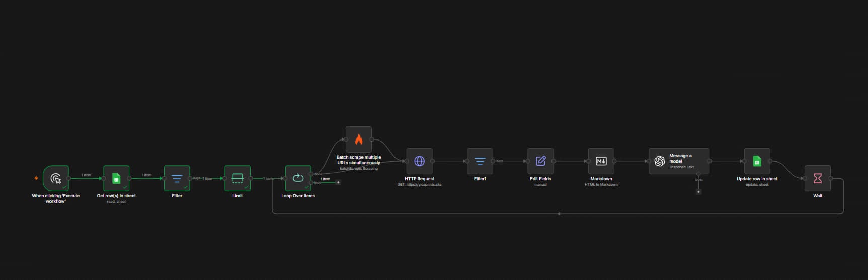Click the '1 item' label on the loop output
The height and width of the screenshot is (280, 868).
pos(325,179)
